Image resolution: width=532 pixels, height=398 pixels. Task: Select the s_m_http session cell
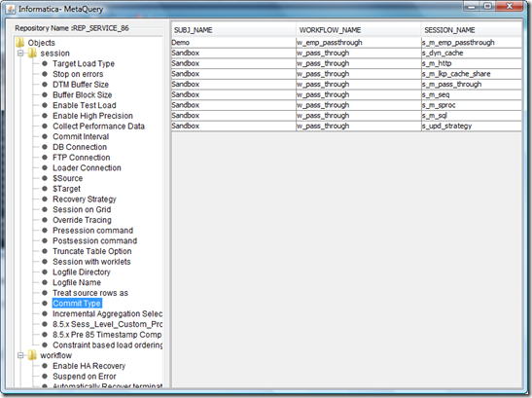point(472,63)
